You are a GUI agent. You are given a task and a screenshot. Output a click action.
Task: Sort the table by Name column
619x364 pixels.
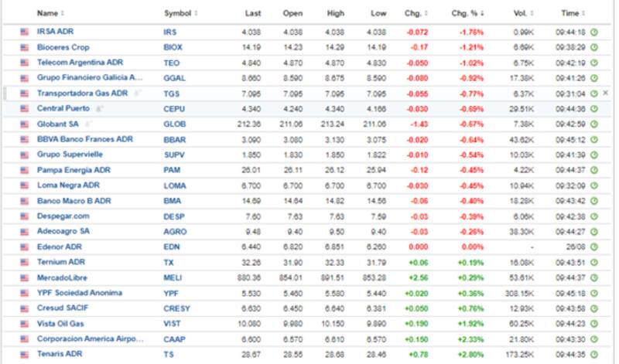tap(50, 13)
